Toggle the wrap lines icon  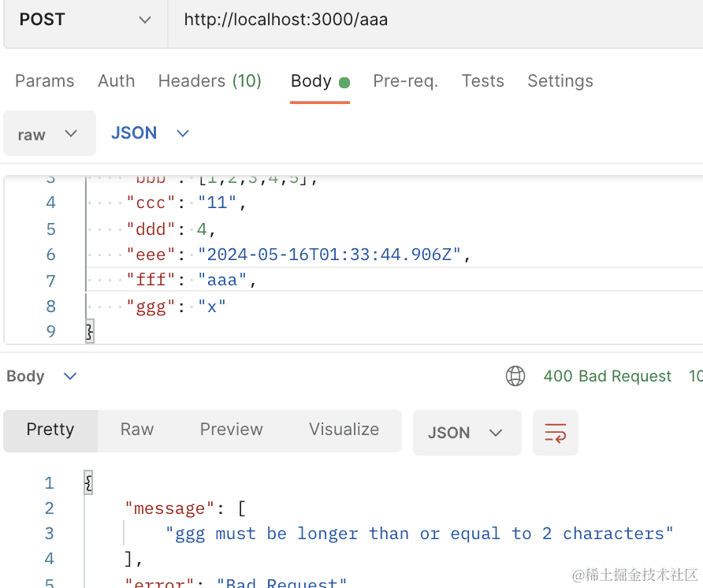click(556, 433)
